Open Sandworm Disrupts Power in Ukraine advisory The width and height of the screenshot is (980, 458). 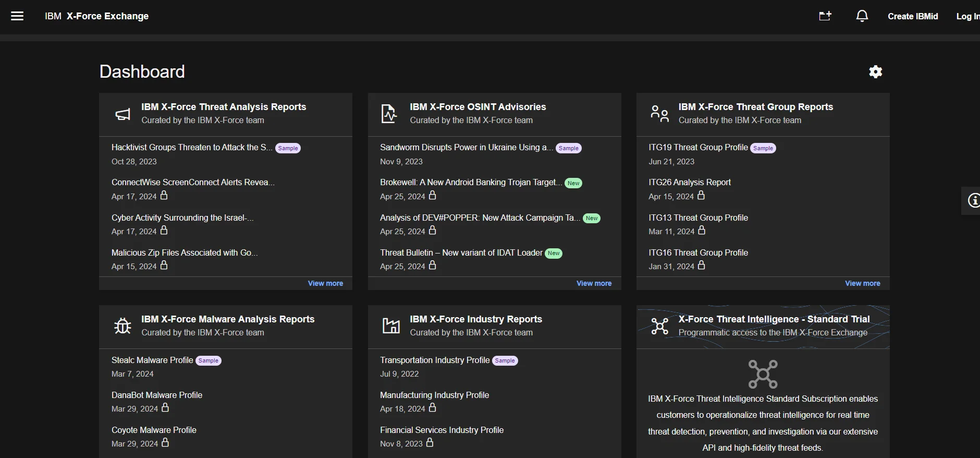[467, 148]
